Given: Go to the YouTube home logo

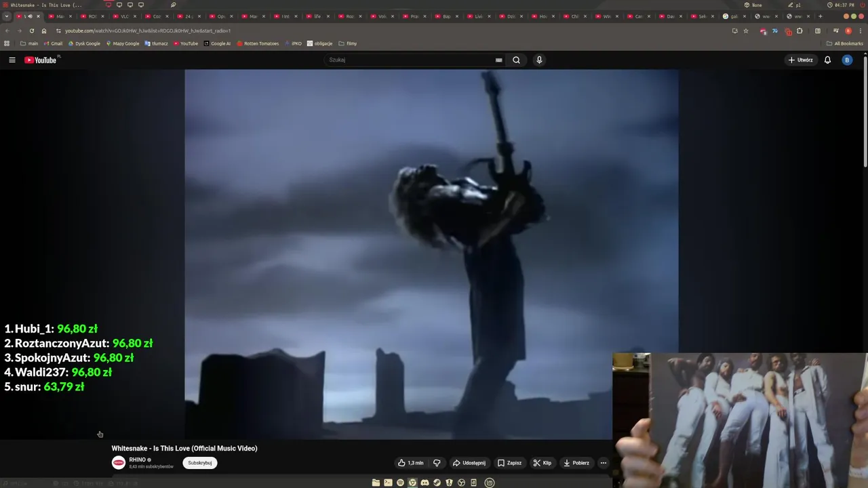Looking at the screenshot, I should 41,60.
